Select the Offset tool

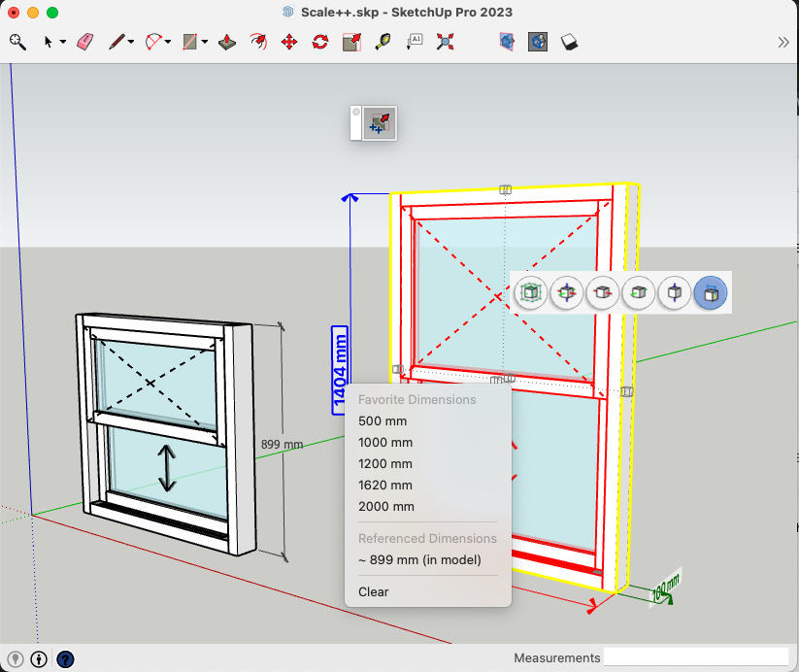pyautogui.click(x=257, y=42)
